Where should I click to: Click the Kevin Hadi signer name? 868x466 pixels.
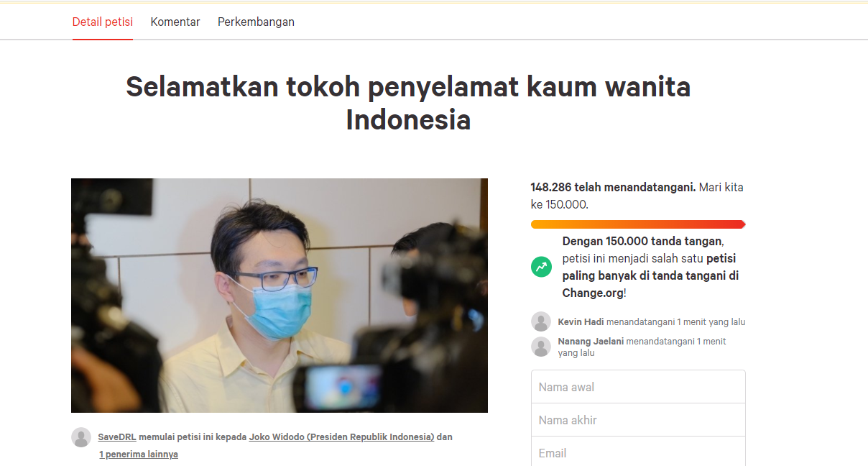(x=581, y=321)
